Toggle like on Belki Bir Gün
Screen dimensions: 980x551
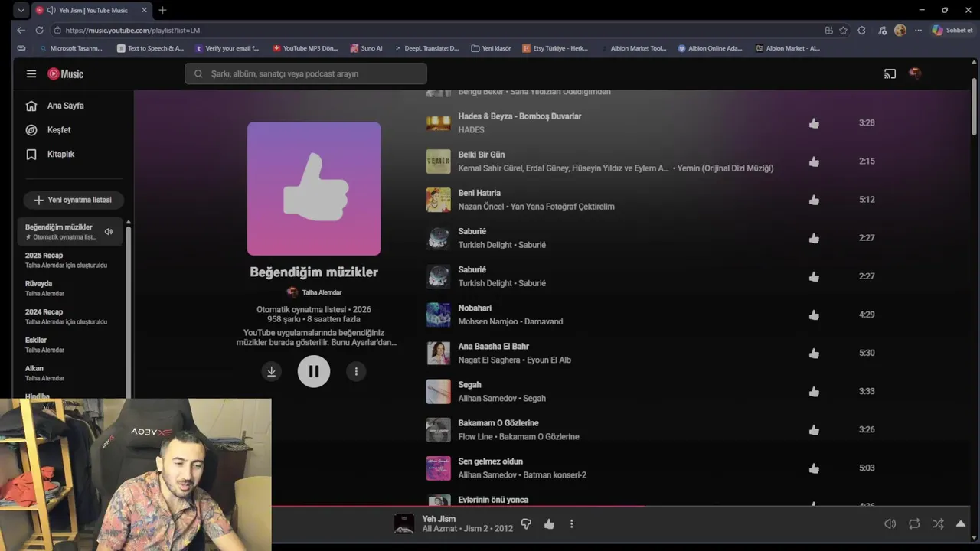[814, 161]
